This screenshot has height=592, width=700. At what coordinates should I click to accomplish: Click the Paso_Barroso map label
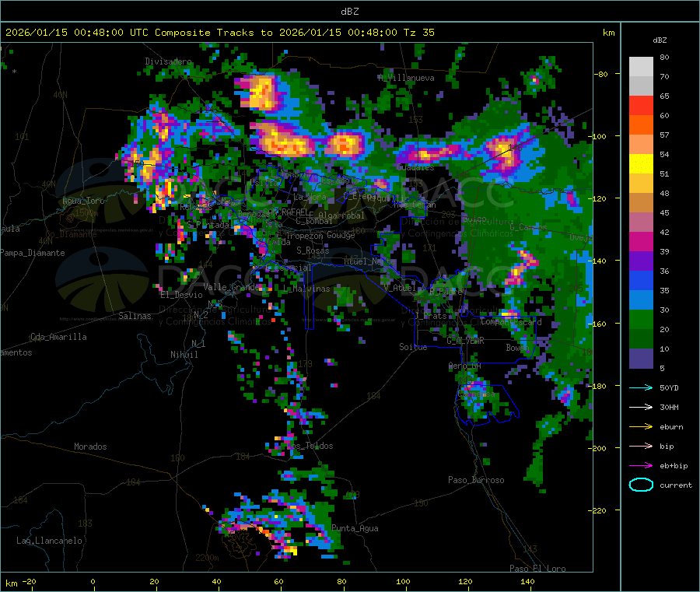[476, 480]
